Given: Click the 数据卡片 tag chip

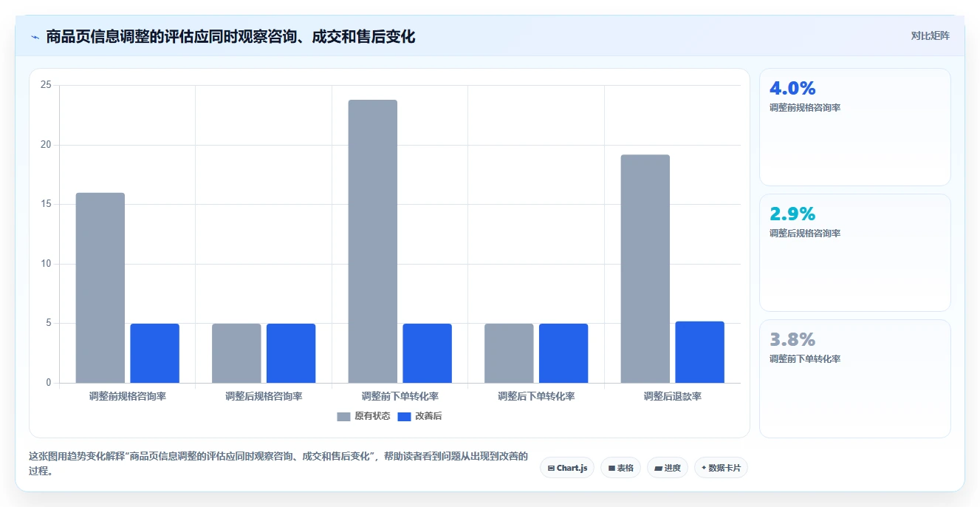Looking at the screenshot, I should (721, 468).
